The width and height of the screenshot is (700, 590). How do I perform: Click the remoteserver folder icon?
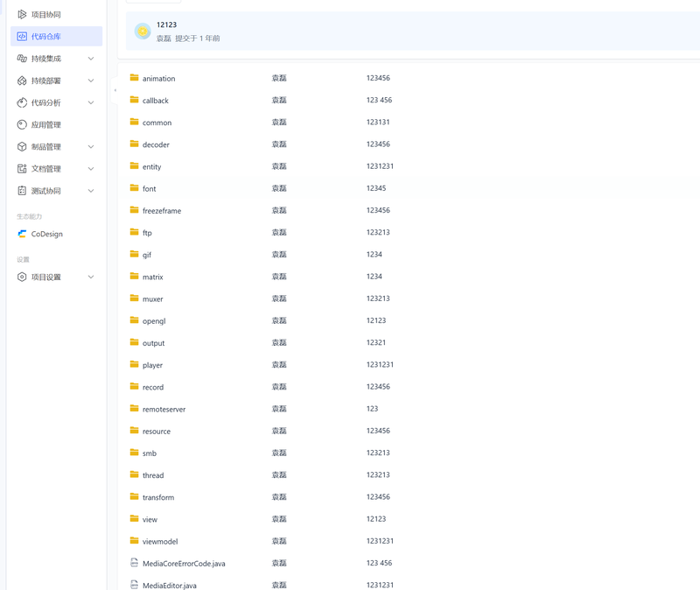(135, 408)
